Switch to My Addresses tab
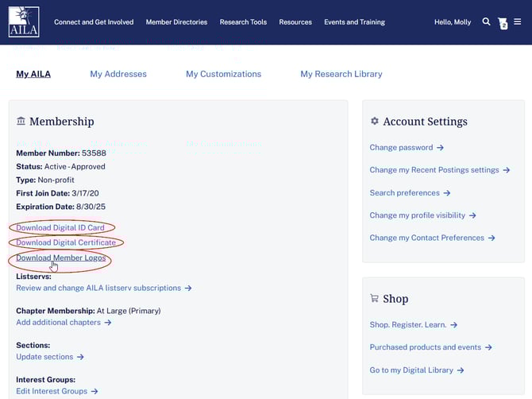This screenshot has width=532, height=399. [118, 74]
